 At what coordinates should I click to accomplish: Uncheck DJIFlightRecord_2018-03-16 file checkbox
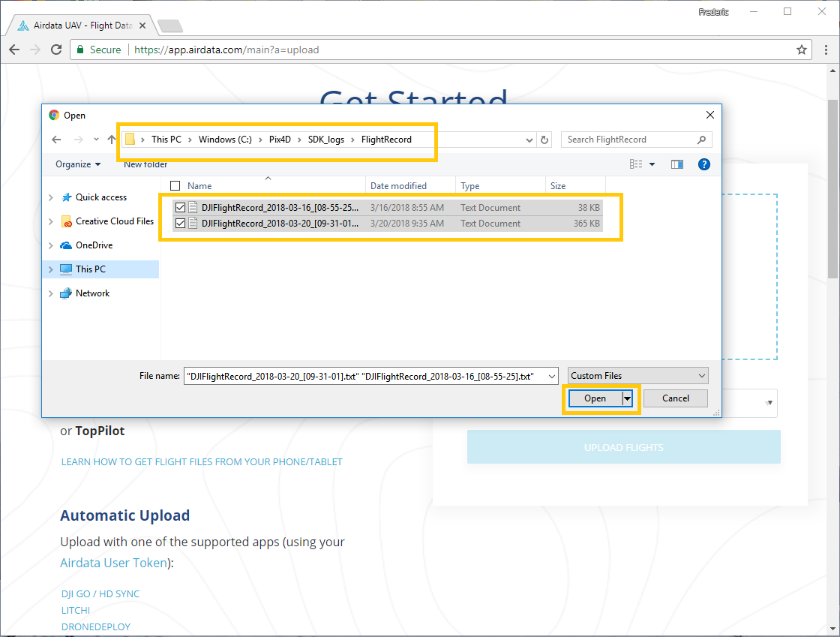pyautogui.click(x=181, y=208)
